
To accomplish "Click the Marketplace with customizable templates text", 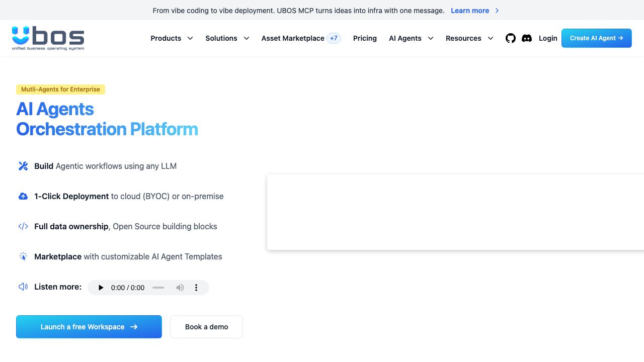I will click(x=128, y=256).
